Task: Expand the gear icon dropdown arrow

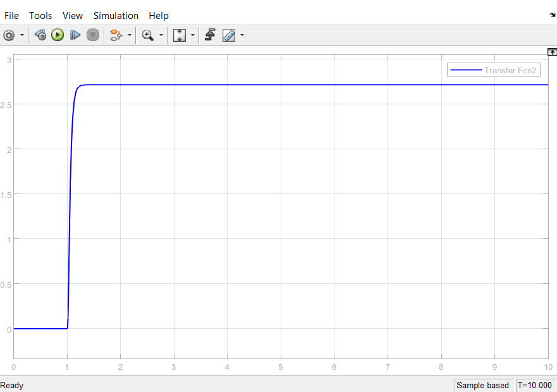Action: (22, 35)
